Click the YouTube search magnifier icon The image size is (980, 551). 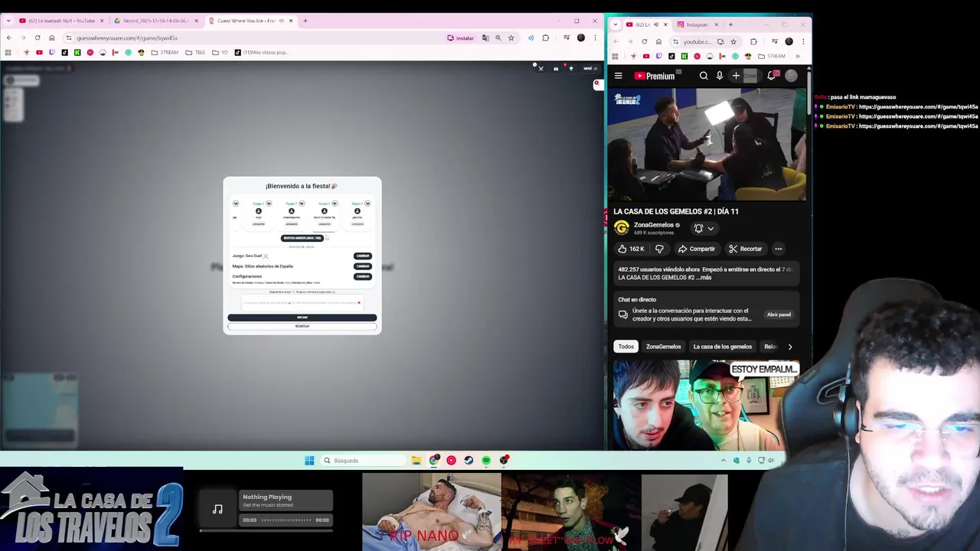tap(704, 76)
